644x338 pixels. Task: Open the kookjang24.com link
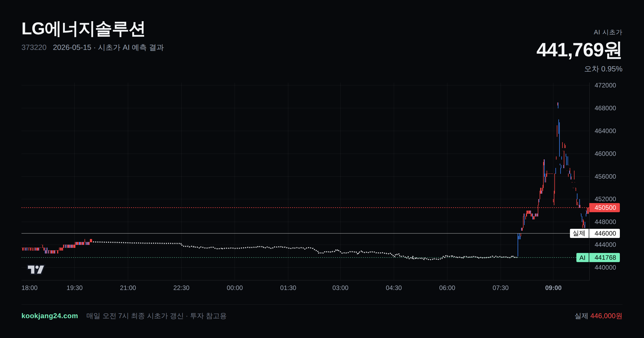click(x=50, y=316)
